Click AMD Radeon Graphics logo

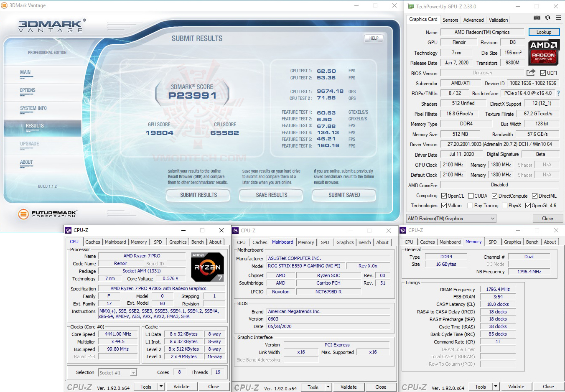pos(544,52)
